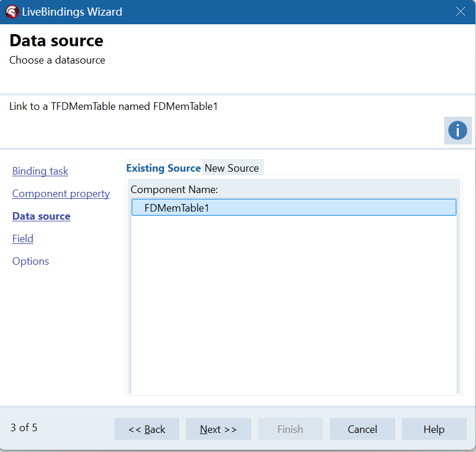Open the Component property step link
Screen dimensions: 476x452
[61, 194]
